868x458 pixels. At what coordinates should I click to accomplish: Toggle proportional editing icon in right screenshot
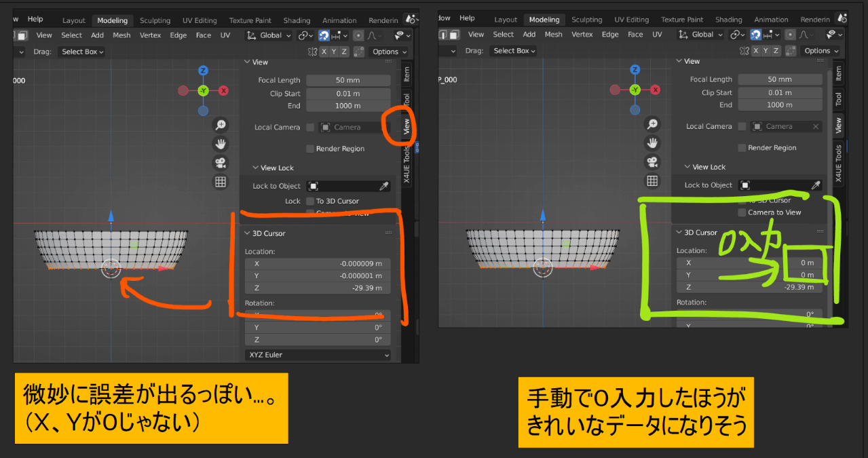pyautogui.click(x=790, y=35)
